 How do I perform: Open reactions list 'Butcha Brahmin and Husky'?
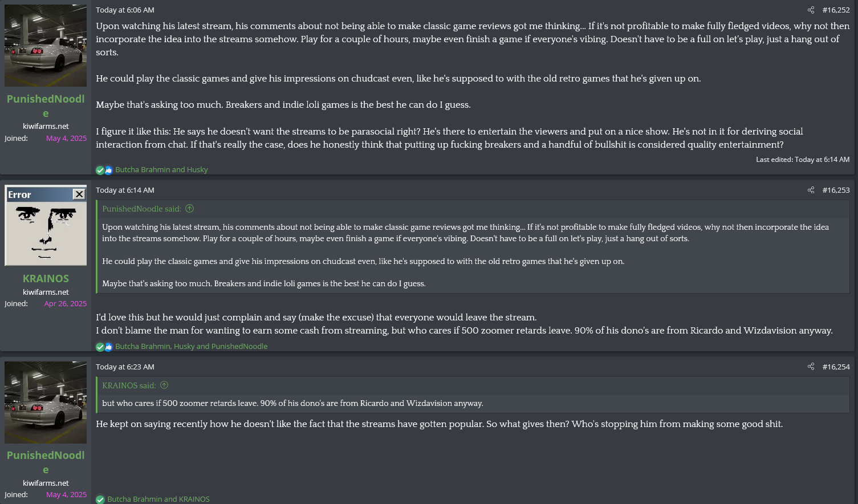point(161,169)
